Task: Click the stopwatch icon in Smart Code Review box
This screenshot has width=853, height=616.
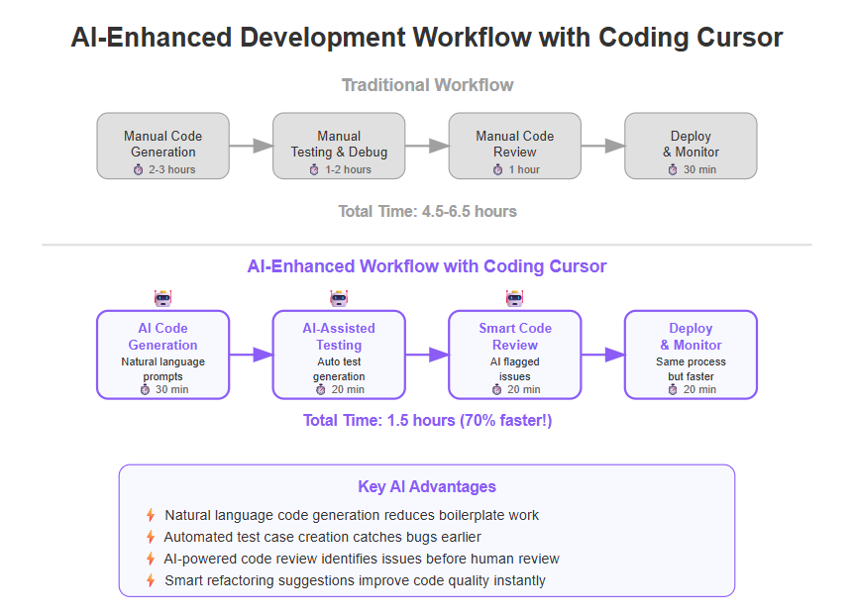Action: [496, 389]
